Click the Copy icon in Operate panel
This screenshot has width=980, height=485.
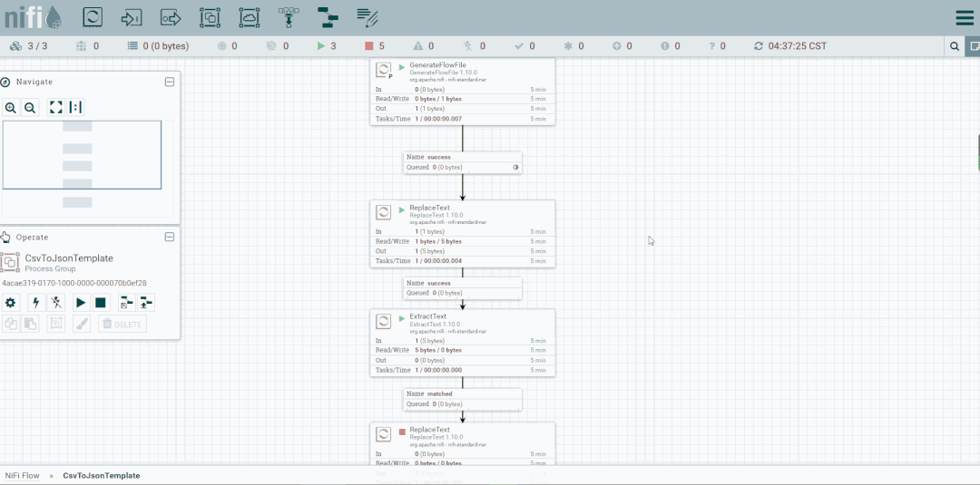11,324
